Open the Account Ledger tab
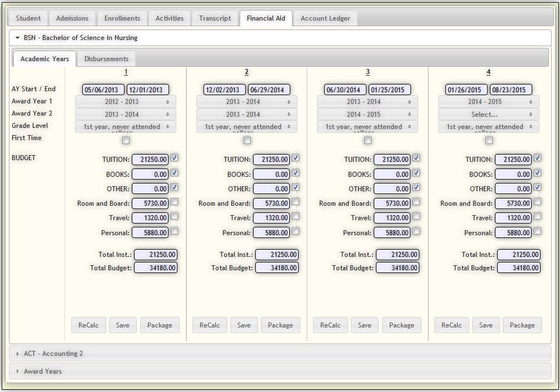 [x=325, y=18]
